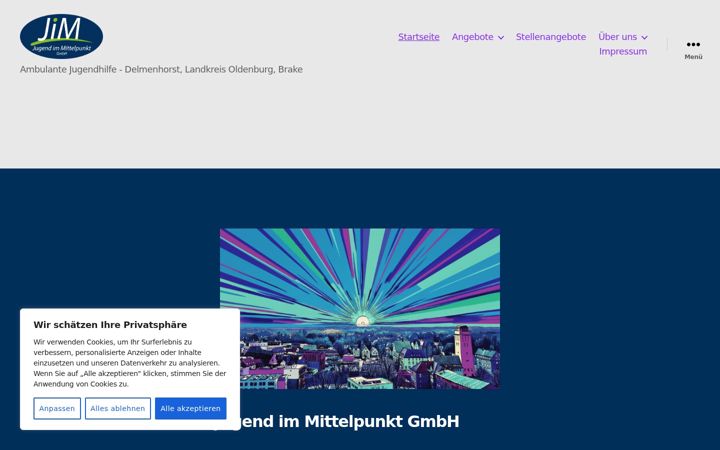Viewport: 720px width, 450px height.
Task: Reject cookies with Alles ablehnen
Action: pos(118,408)
